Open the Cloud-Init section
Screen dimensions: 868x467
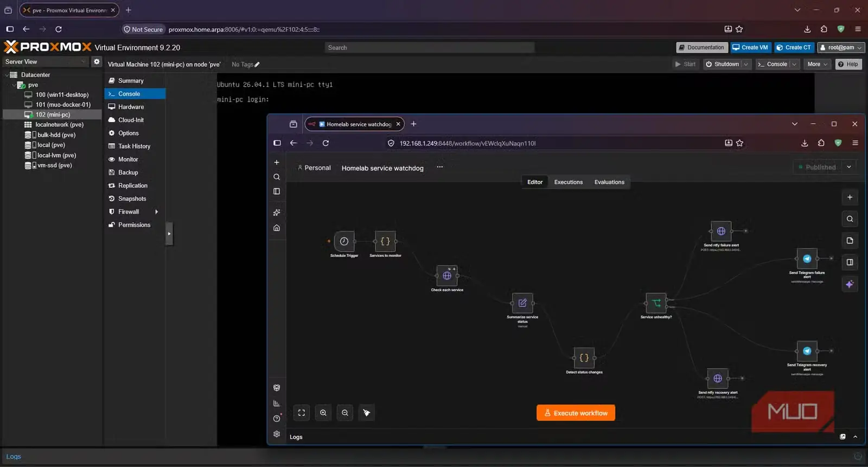tap(135, 120)
